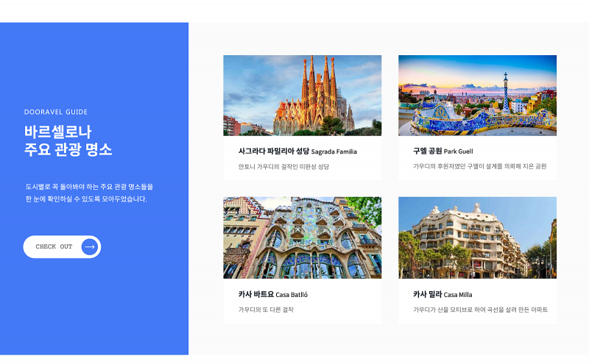Click the 가우디의 또 다른 걸작 caption
Image resolution: width=589 pixels, height=364 pixels.
click(266, 310)
